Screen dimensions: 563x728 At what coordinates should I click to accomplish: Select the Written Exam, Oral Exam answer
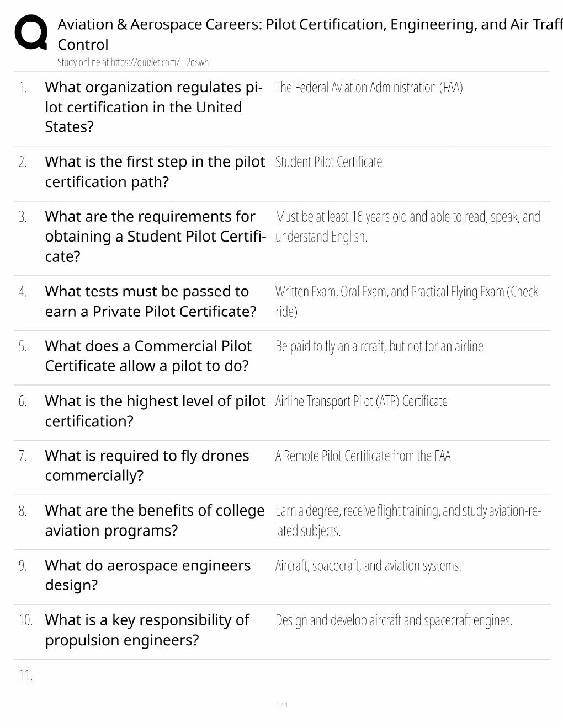point(406,301)
